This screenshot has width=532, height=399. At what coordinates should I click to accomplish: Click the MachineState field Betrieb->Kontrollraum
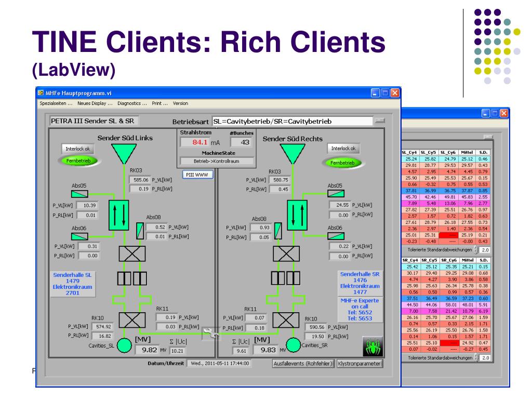point(217,161)
